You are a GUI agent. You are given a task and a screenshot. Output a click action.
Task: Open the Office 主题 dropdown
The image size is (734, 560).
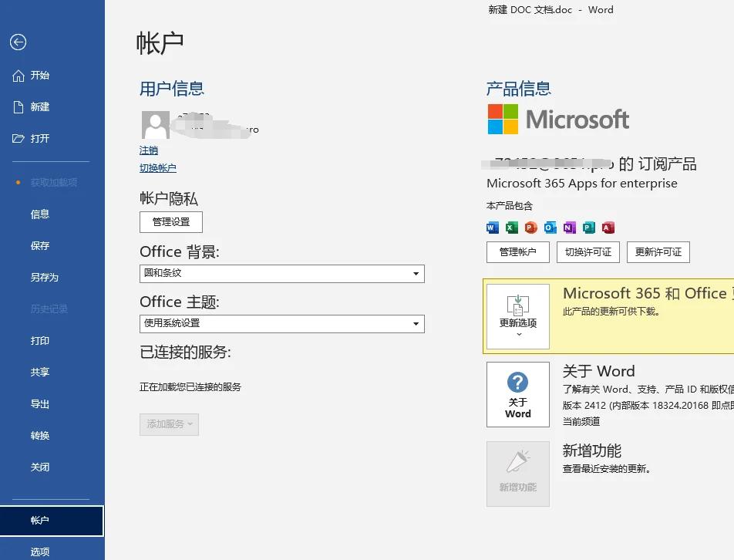[x=282, y=324]
